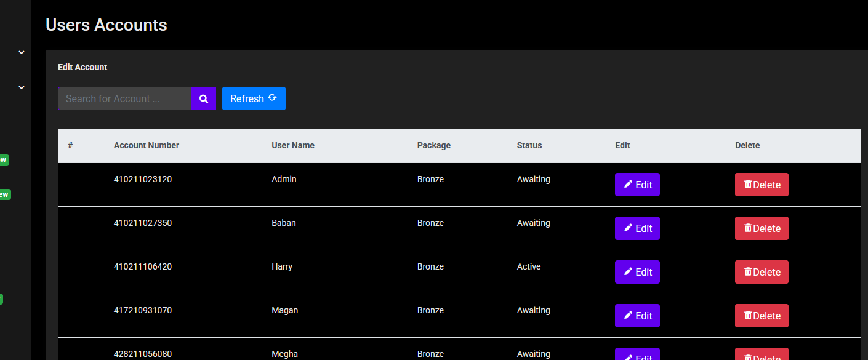Click the Edit Account label

pos(82,67)
